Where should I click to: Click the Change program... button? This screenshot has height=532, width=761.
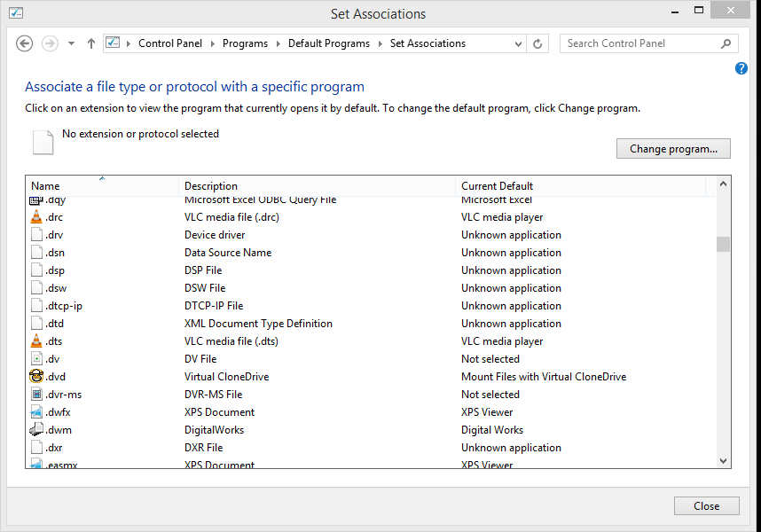pos(673,149)
